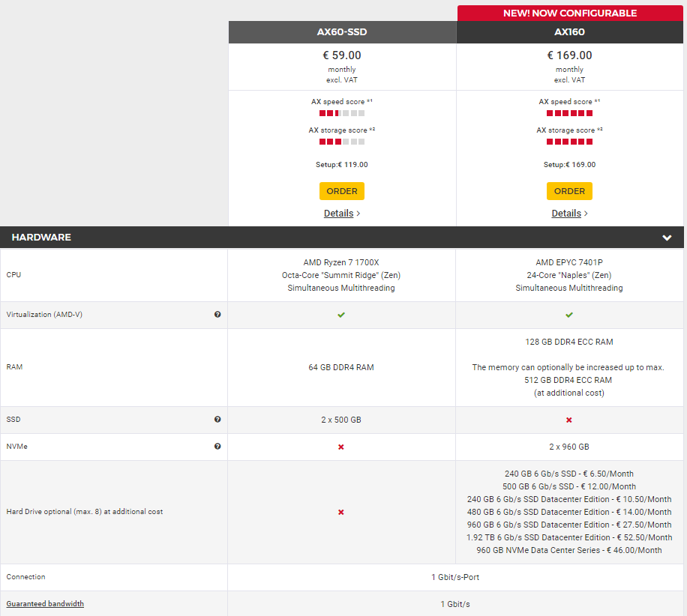Select 960 GB SSD Datacenter Edition € 27.50 line
Viewport: 687px width, 616px height.
[x=569, y=525]
